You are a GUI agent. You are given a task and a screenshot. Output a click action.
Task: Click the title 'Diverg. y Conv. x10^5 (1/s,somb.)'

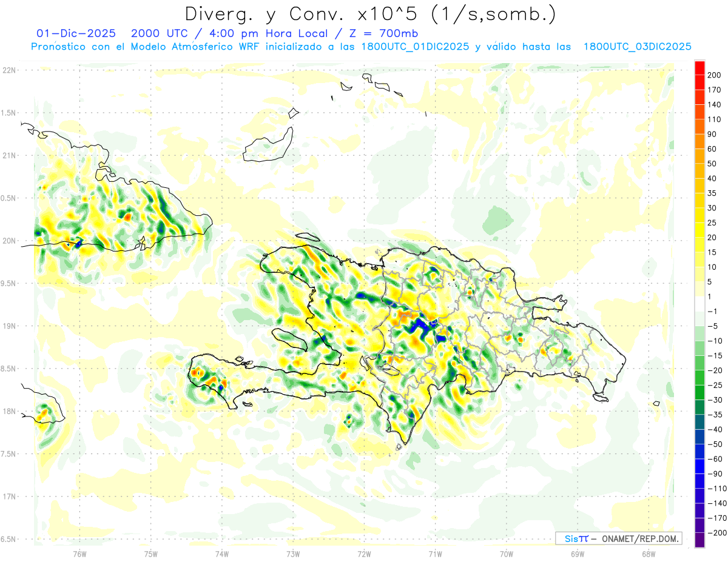pos(370,14)
